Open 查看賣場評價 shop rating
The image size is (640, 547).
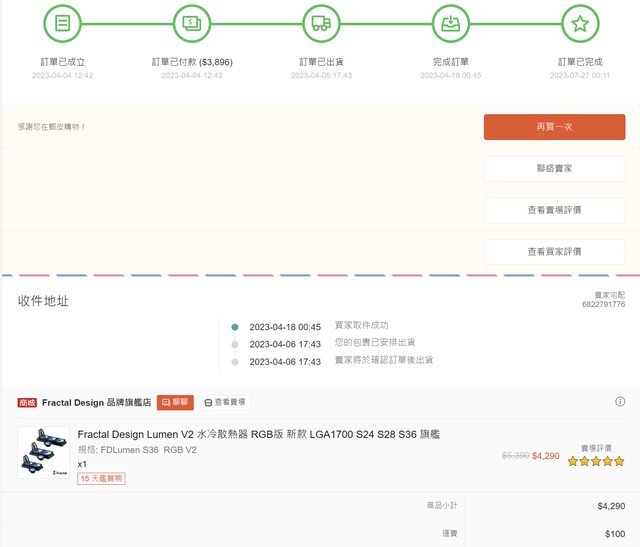pyautogui.click(x=554, y=210)
